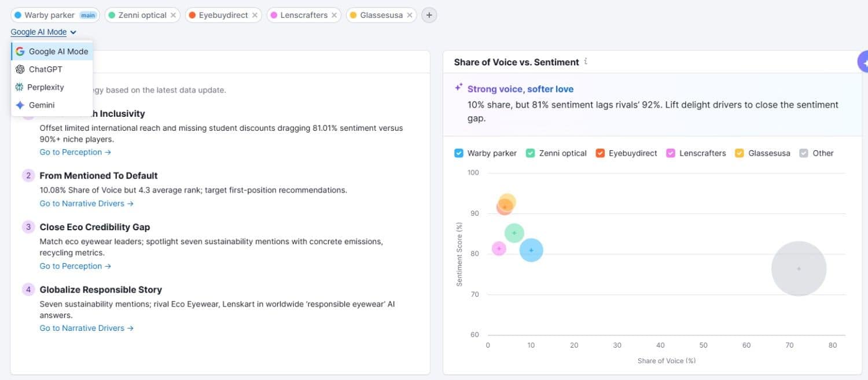Click the number 3 step badge
Image resolution: width=868 pixels, height=380 pixels.
28,227
